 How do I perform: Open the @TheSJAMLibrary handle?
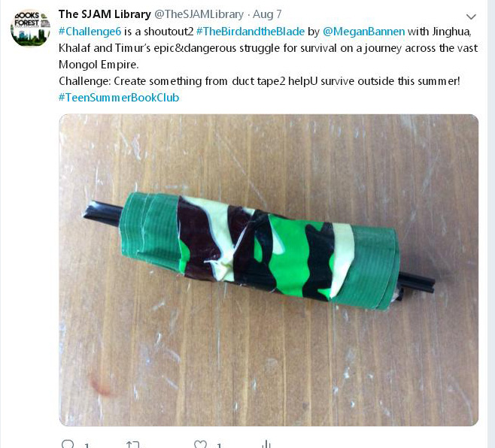(x=199, y=14)
